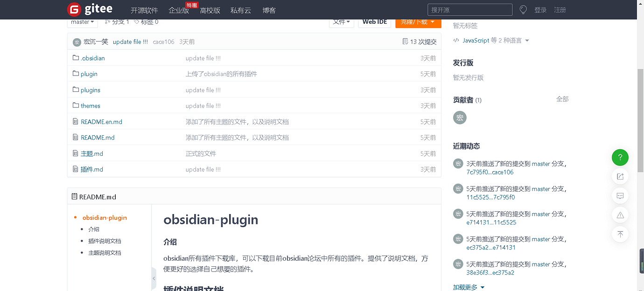Open 主题.md file
This screenshot has height=291, width=644.
(92, 153)
